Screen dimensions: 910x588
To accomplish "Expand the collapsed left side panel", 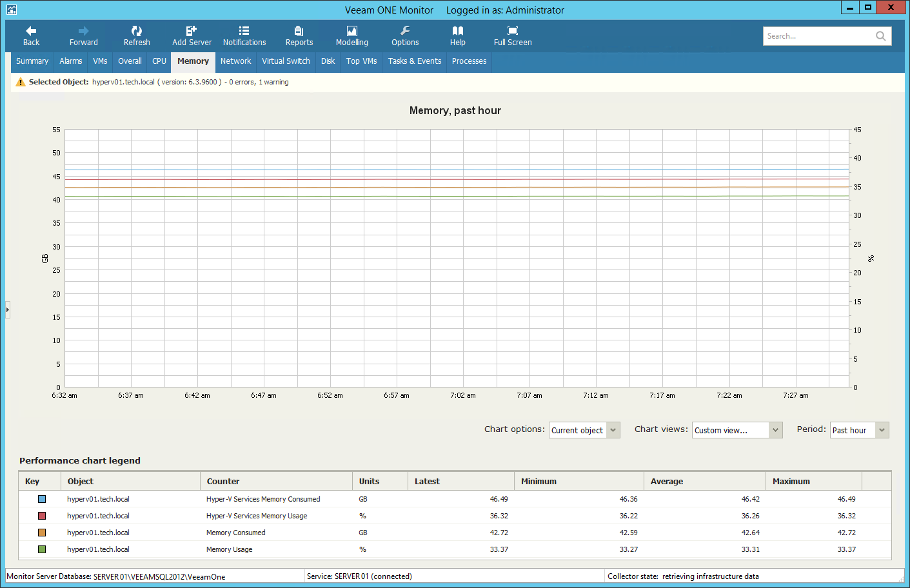I will click(x=8, y=309).
